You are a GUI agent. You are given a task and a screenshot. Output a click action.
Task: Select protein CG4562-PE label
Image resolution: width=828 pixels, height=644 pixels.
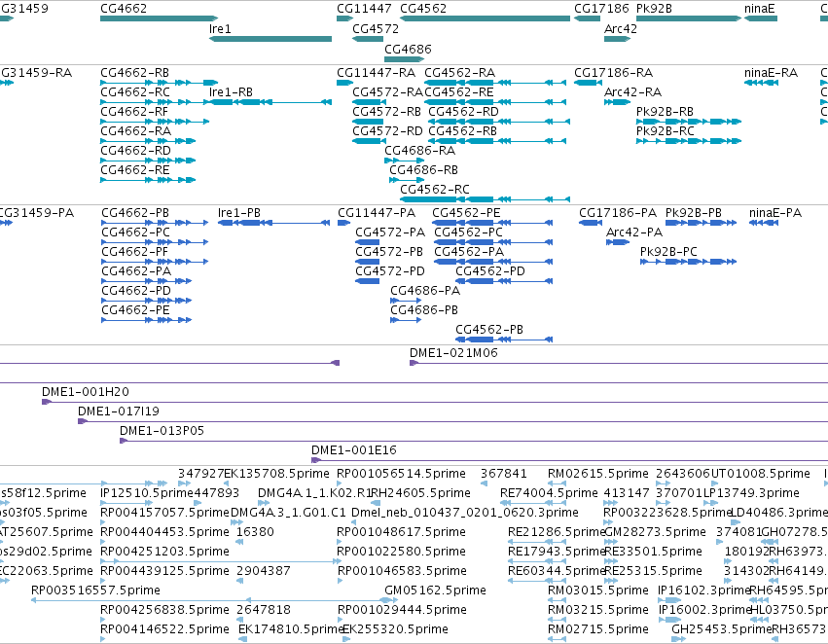click(x=466, y=213)
